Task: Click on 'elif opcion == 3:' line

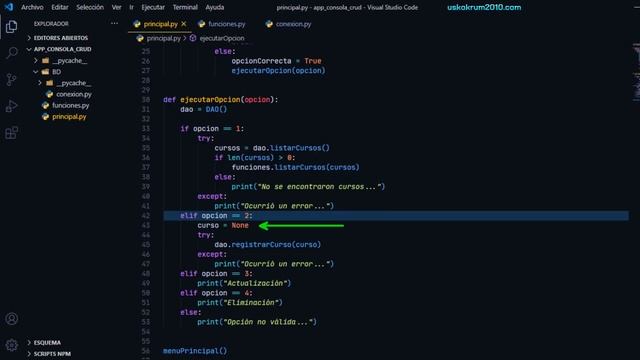Action: 216,273
